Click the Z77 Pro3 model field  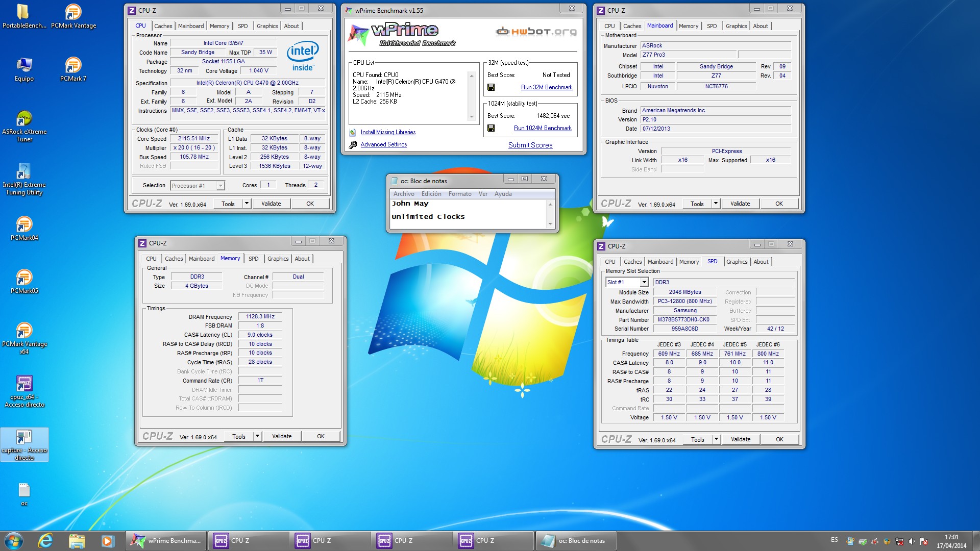point(689,55)
